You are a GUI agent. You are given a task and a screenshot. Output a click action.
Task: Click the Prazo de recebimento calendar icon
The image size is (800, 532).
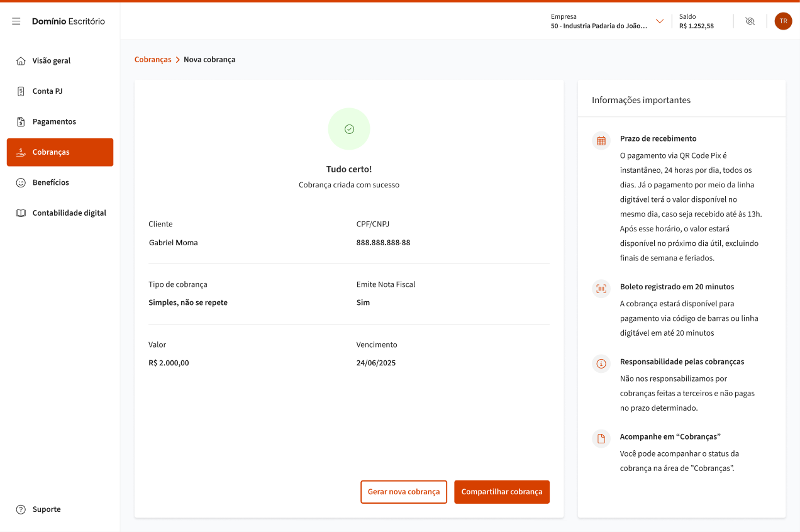tap(601, 140)
